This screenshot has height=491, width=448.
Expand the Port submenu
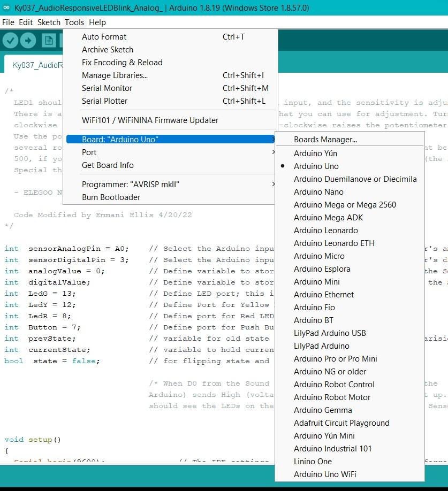coord(170,152)
